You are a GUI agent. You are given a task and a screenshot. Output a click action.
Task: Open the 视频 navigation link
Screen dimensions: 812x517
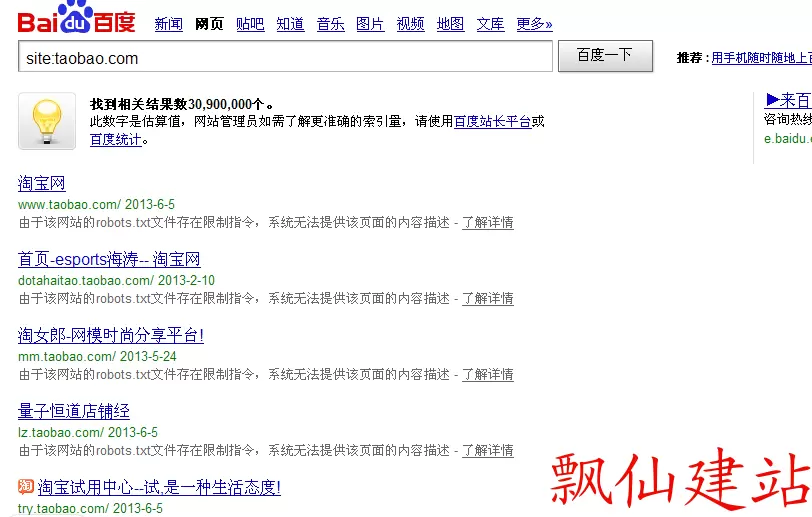(x=410, y=24)
